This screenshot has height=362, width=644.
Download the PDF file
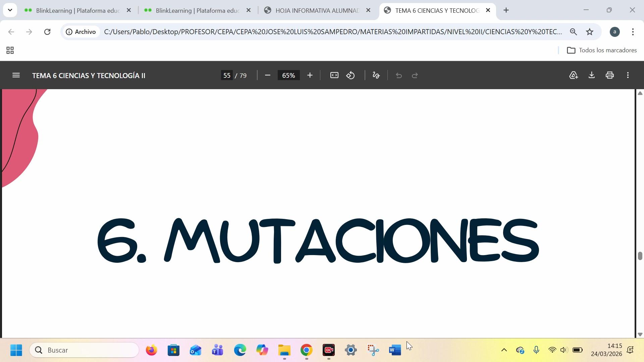pyautogui.click(x=592, y=75)
